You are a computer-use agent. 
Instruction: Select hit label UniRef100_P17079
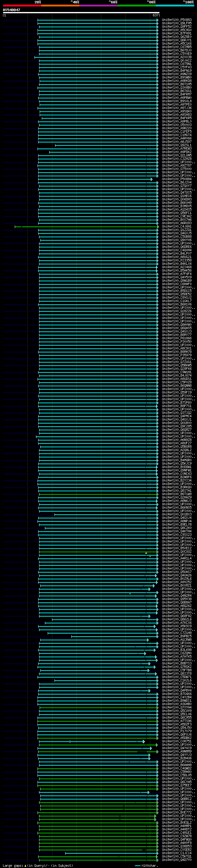[177, 731]
